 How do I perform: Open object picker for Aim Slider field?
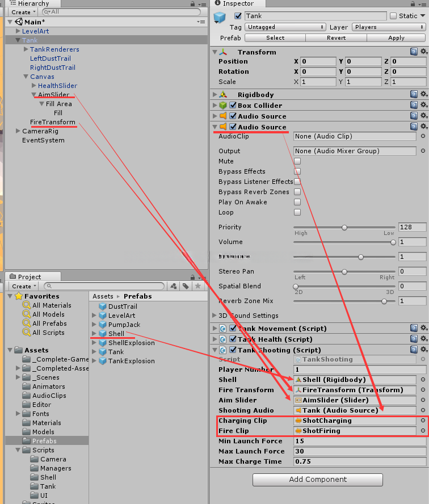(x=423, y=400)
